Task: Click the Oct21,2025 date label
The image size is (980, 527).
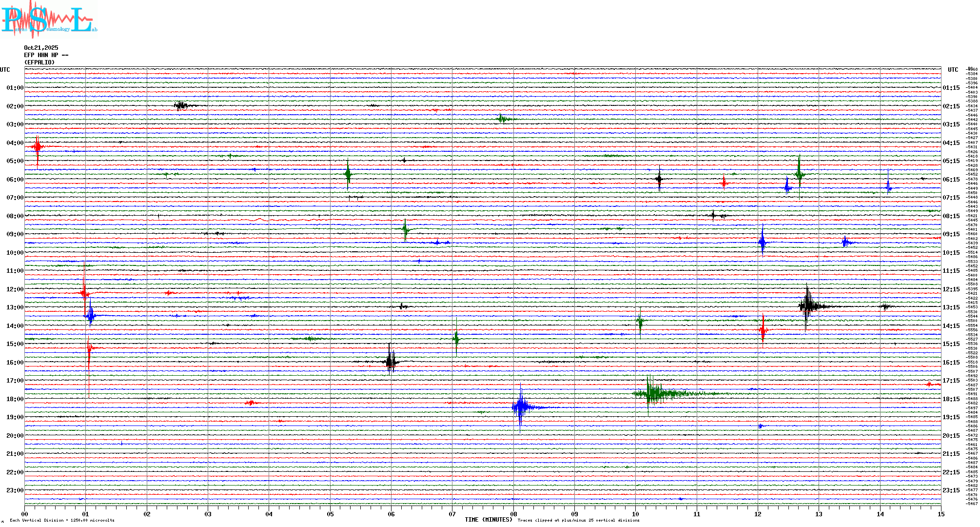Action: pyautogui.click(x=41, y=48)
